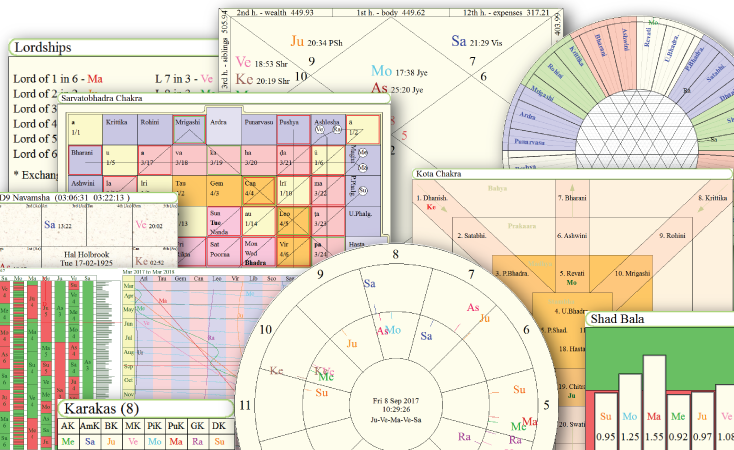Click the Shad Bala panel title
Image resolution: width=734 pixels, height=450 pixels.
click(617, 319)
